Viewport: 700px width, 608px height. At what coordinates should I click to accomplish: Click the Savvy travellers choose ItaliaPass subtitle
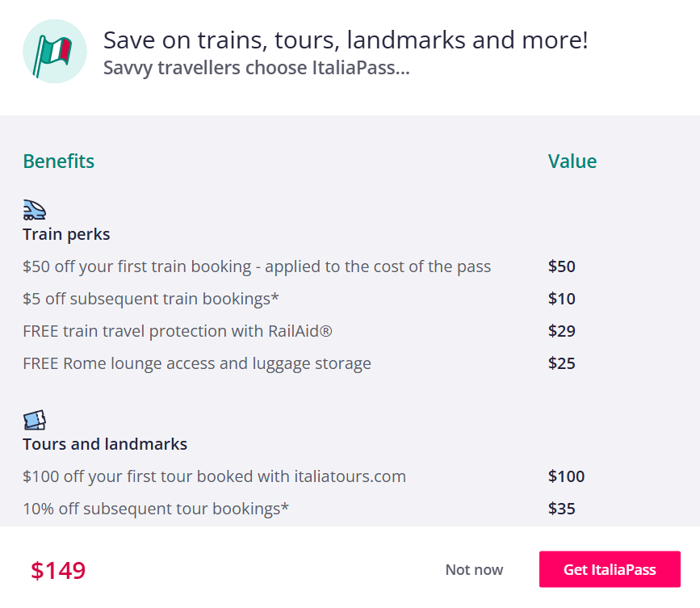coord(257,68)
